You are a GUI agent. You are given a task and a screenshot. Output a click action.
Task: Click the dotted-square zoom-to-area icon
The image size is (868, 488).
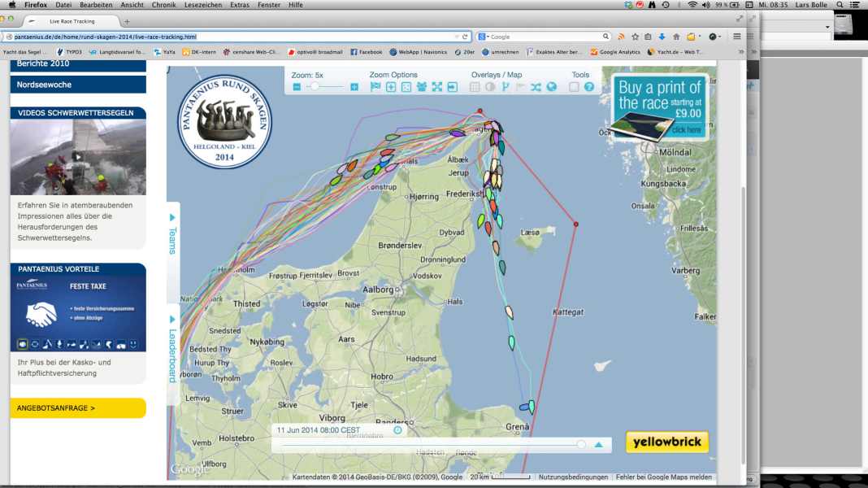(406, 87)
